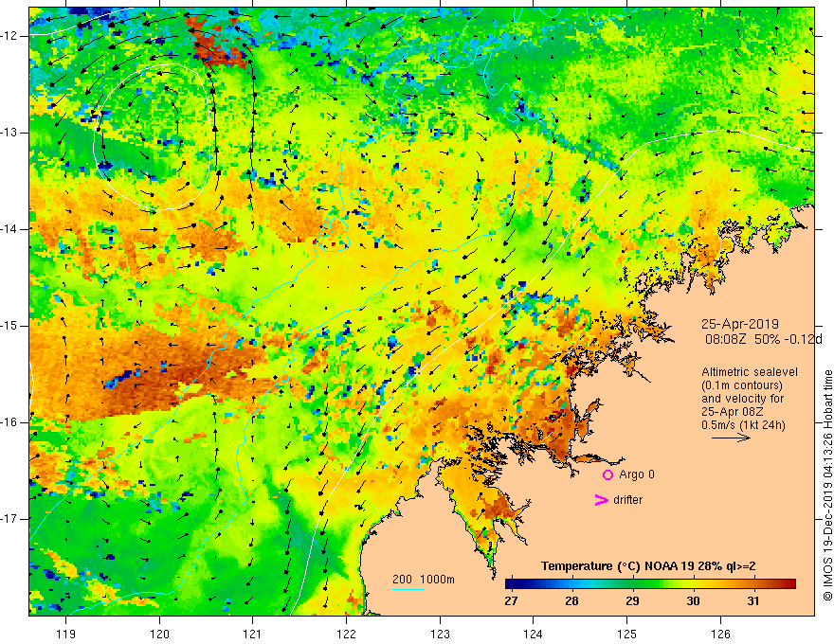Click the '25-Apr 08Z' caption line

732,412
